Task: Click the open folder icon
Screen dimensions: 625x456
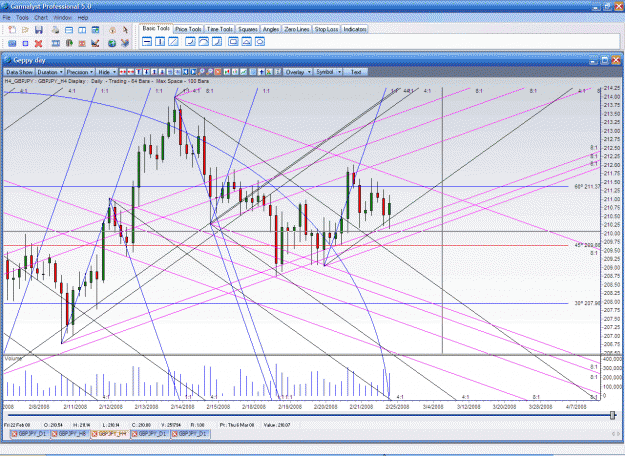Action: [25, 30]
